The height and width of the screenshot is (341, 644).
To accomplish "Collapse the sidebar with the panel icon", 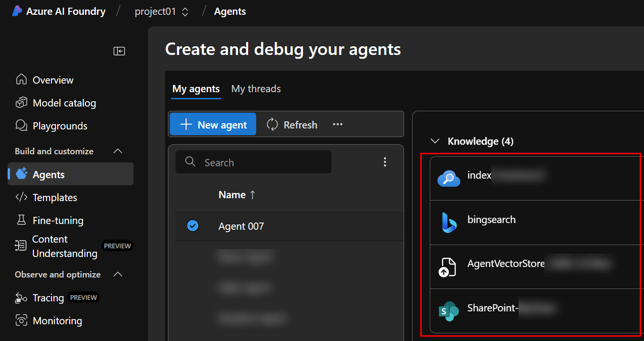I will pyautogui.click(x=119, y=51).
